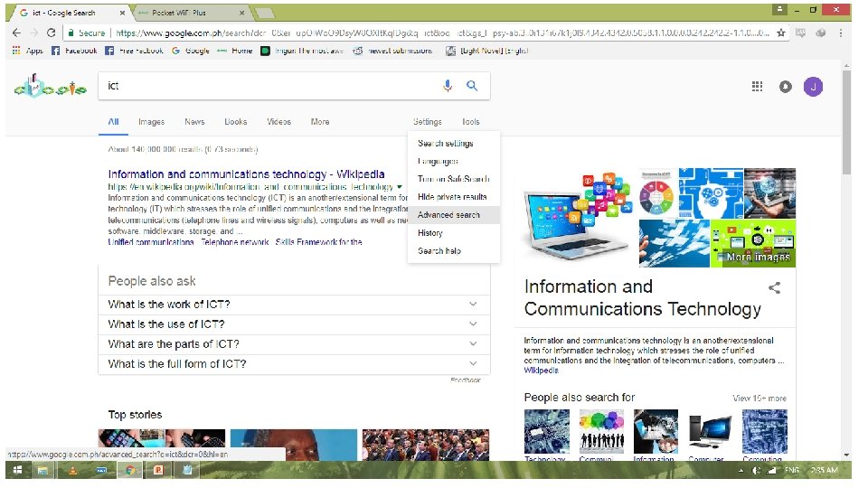Switch to the News tab
Viewport: 868px width, 488px height.
coord(194,122)
